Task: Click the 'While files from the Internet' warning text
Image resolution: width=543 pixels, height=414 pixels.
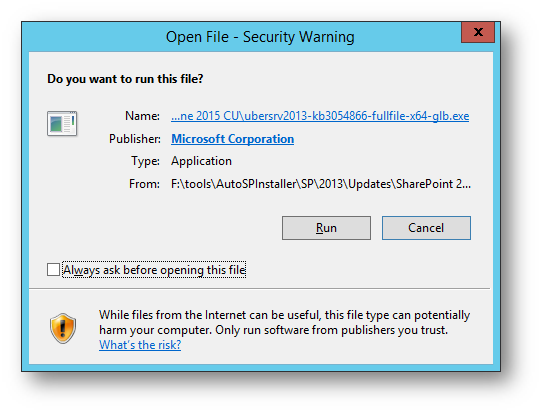Action: [284, 315]
